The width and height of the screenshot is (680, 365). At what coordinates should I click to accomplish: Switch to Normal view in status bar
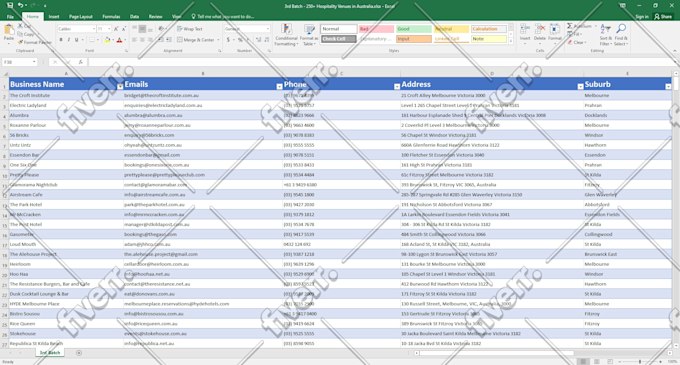[x=583, y=362]
